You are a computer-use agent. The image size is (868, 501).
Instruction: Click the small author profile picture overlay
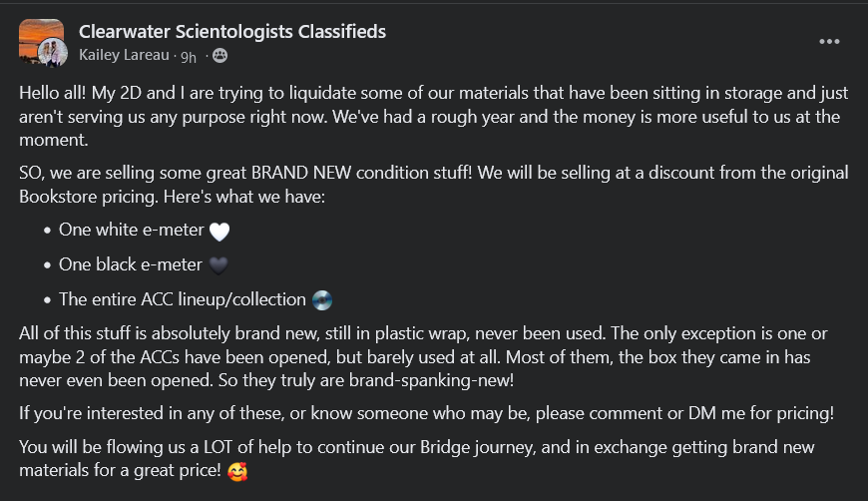coord(53,54)
